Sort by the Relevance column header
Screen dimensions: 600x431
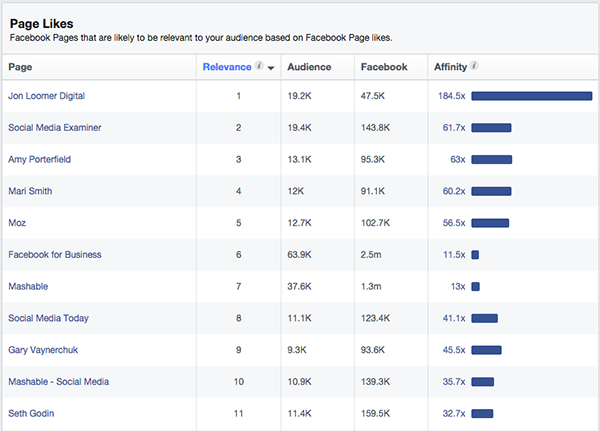click(227, 67)
